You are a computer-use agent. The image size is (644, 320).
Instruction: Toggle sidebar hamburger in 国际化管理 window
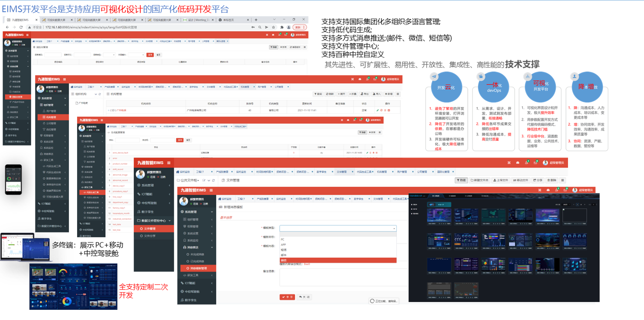[27, 35]
